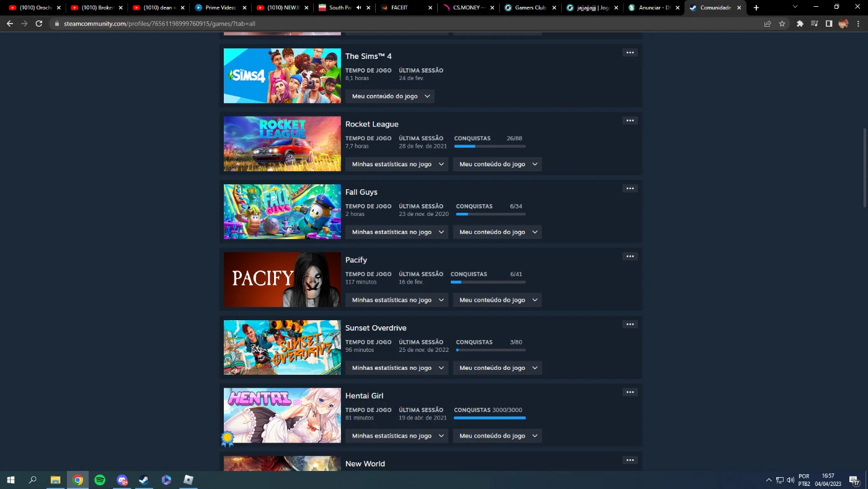Expand Pacify 'Minhas estatísticas no jogo'
Viewport: 868px width, 489px height.
(x=397, y=300)
